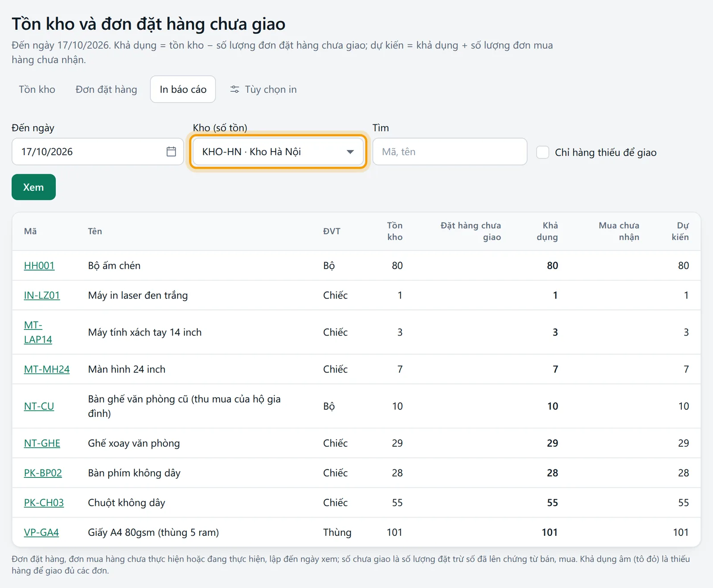Enable the 'Chỉ hàng thiếu để giao' checkbox
Viewport: 713px width, 588px height.
click(x=542, y=152)
